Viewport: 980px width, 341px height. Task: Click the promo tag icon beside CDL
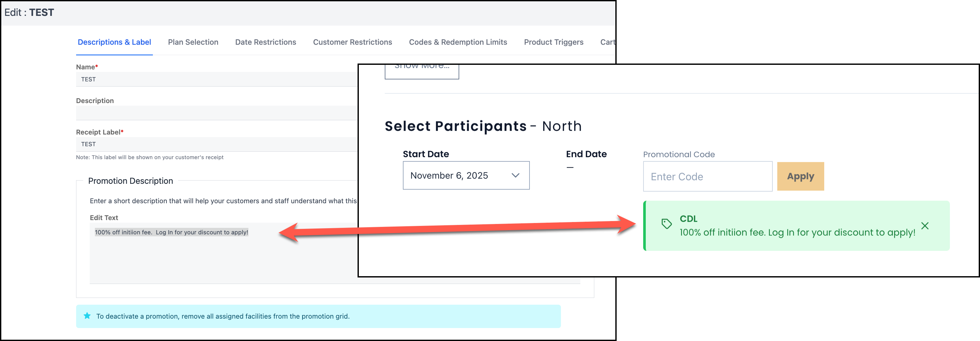point(667,224)
